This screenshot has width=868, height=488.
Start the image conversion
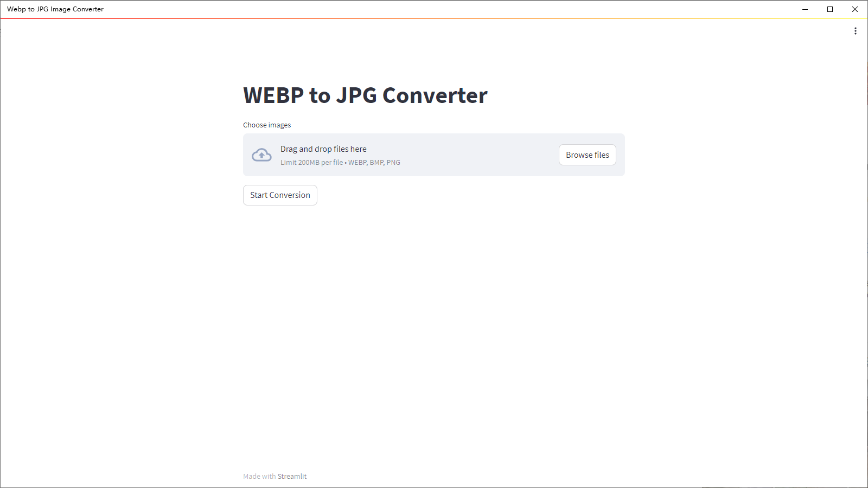[x=280, y=195]
